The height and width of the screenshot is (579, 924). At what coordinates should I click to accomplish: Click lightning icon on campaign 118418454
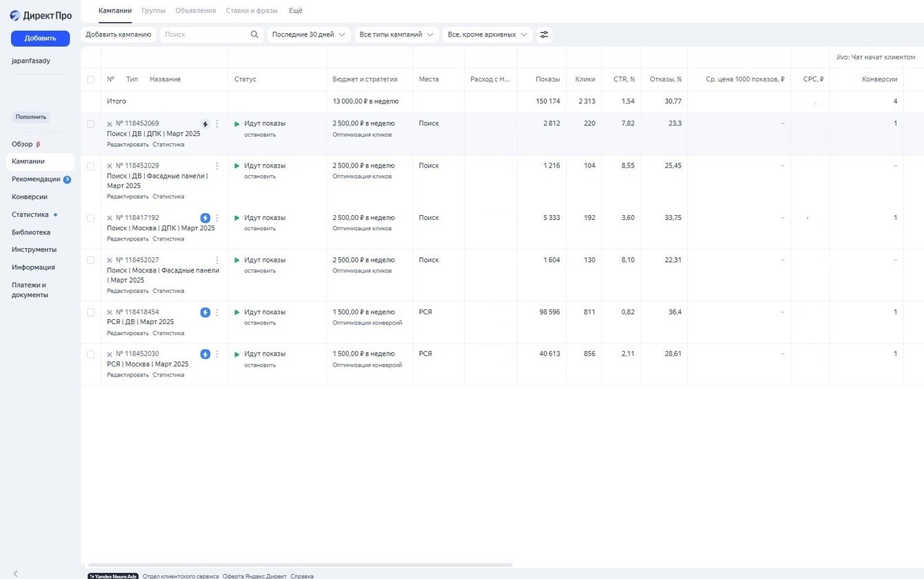205,312
